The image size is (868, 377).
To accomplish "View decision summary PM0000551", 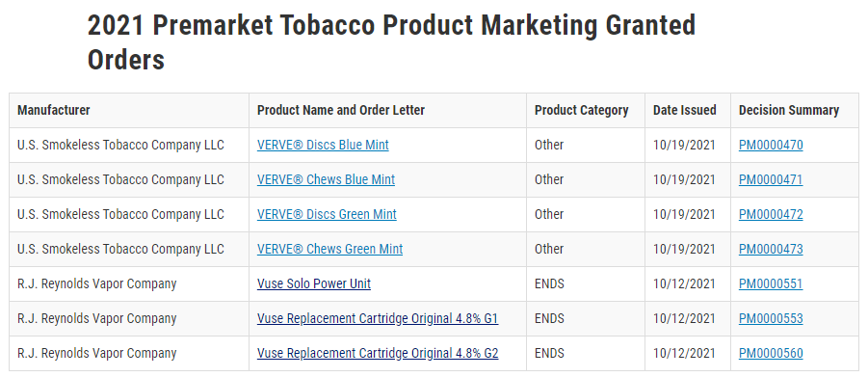I will click(771, 283).
